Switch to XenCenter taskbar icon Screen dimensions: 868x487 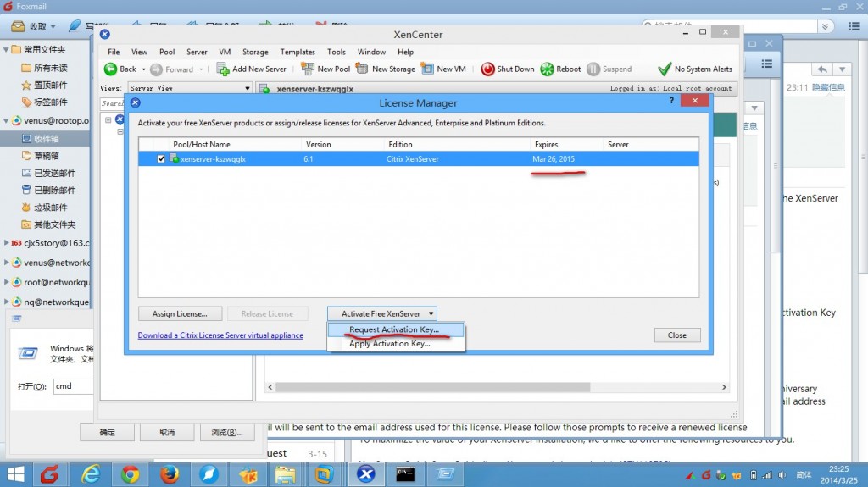tap(365, 474)
